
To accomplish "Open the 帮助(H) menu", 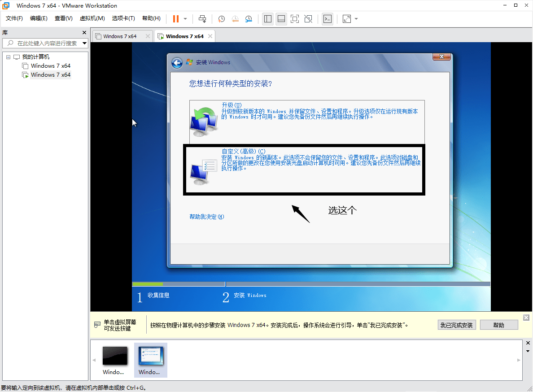I will [151, 18].
